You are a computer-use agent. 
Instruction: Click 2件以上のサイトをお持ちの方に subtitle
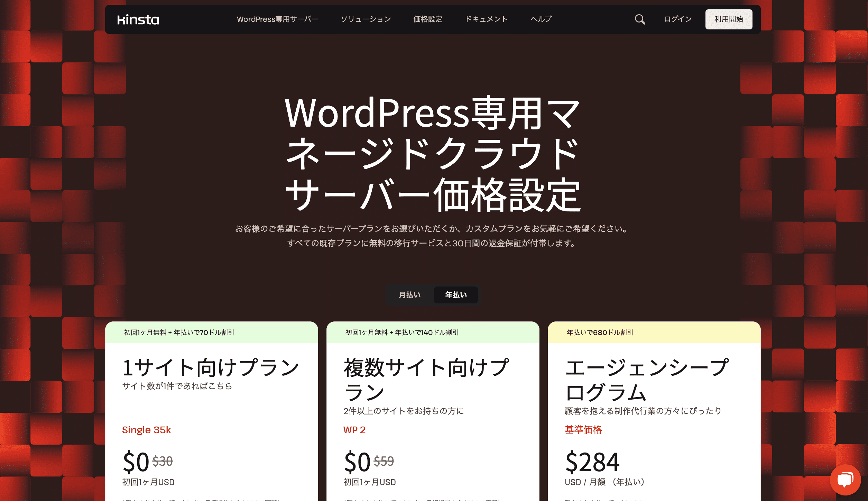pos(404,411)
